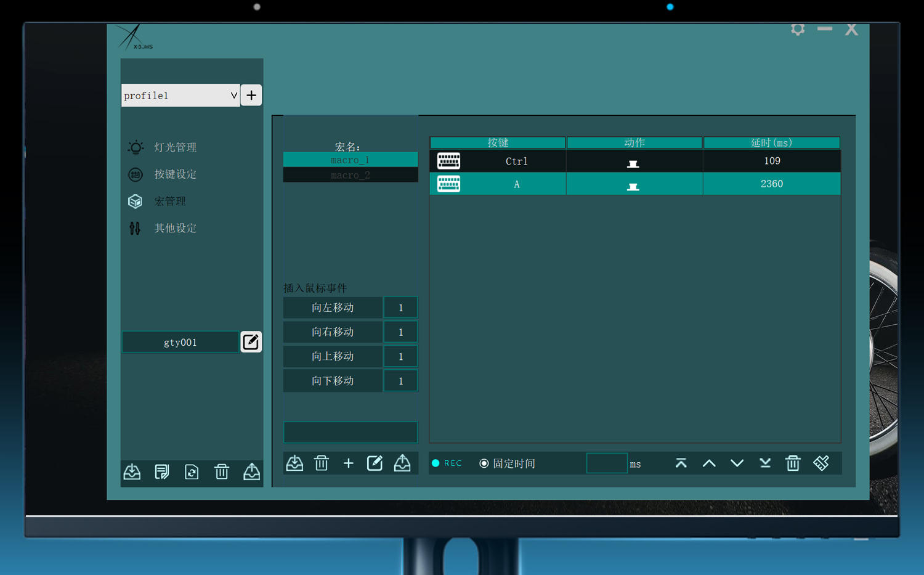Move macro step to top icon

click(x=681, y=463)
